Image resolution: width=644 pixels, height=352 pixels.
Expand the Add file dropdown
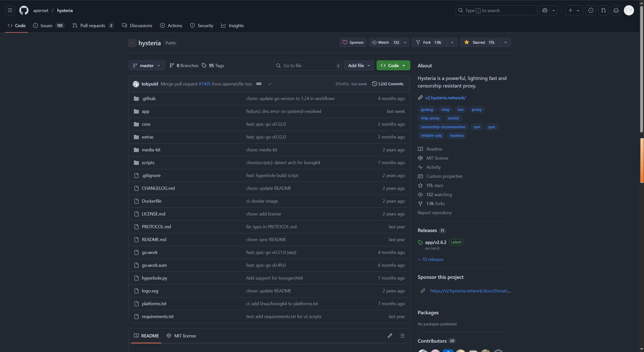[359, 66]
